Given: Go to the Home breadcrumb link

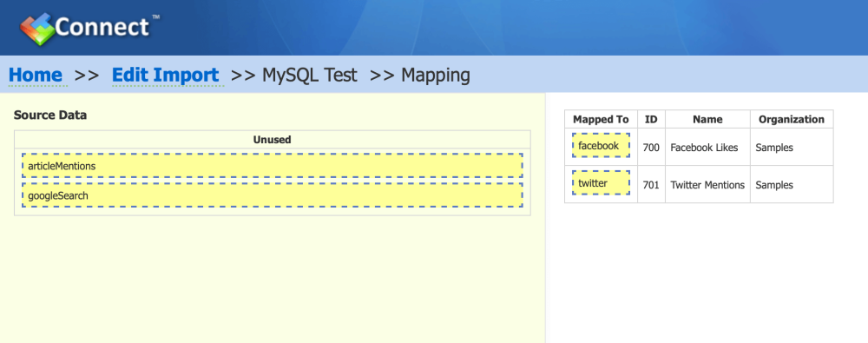Looking at the screenshot, I should pyautogui.click(x=36, y=75).
